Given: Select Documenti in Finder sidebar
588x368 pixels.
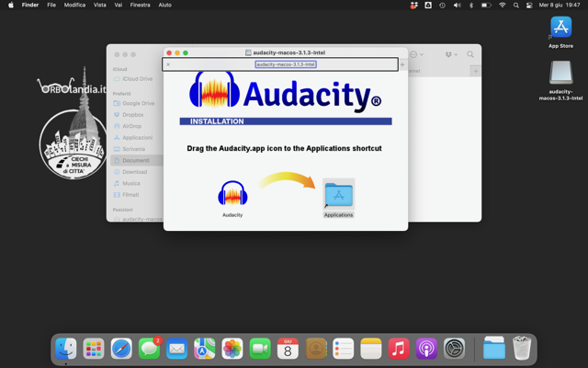Looking at the screenshot, I should point(137,160).
